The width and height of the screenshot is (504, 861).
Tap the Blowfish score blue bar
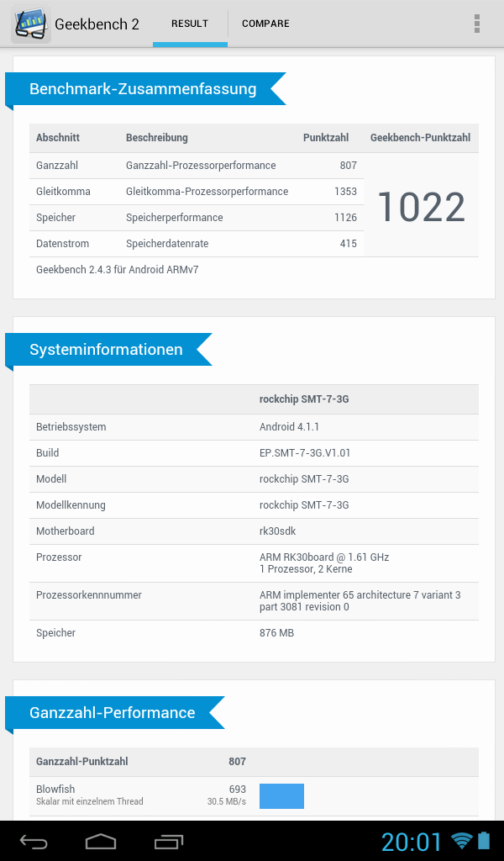(281, 796)
